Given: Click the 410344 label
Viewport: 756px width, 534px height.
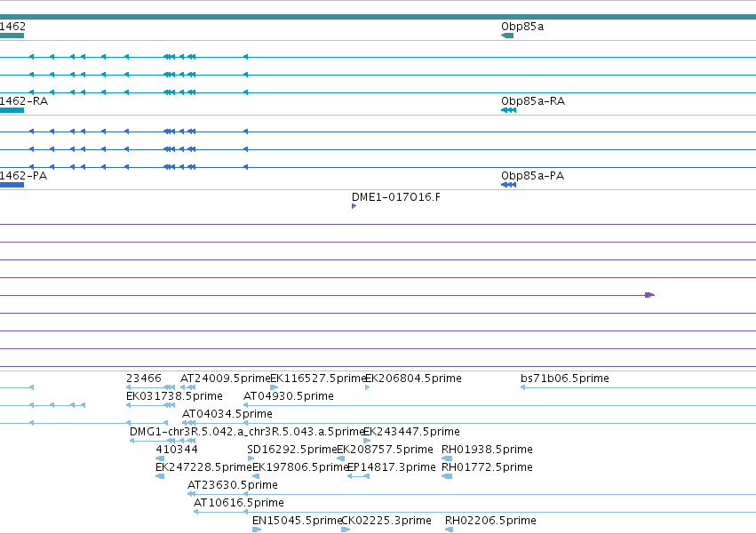Looking at the screenshot, I should pyautogui.click(x=177, y=450).
